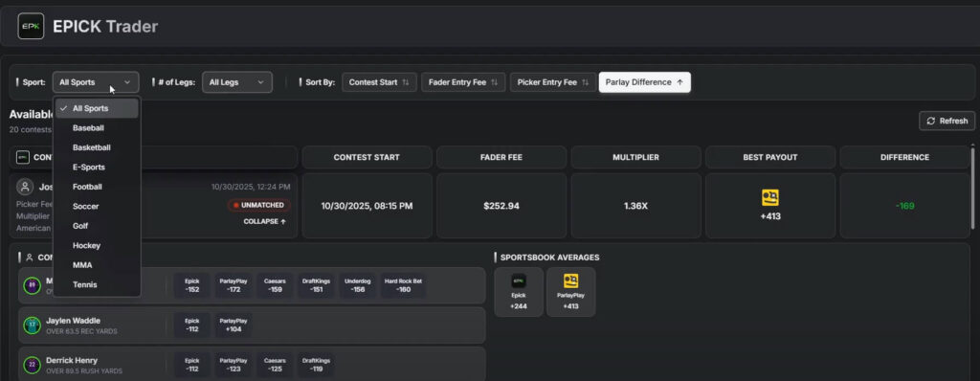The width and height of the screenshot is (980, 381).
Task: Collapse the expanded contest row
Action: [264, 221]
